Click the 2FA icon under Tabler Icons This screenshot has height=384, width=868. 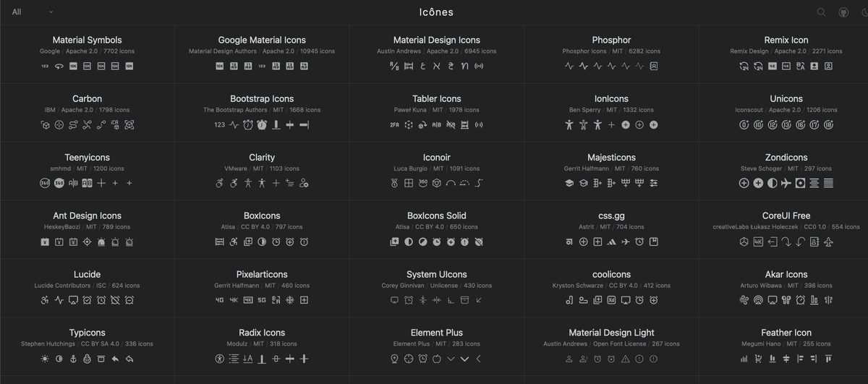(x=394, y=125)
